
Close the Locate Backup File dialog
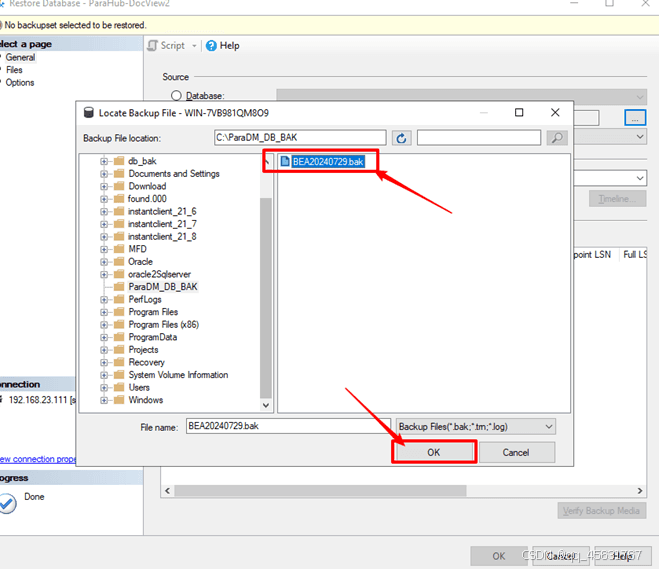coord(555,113)
